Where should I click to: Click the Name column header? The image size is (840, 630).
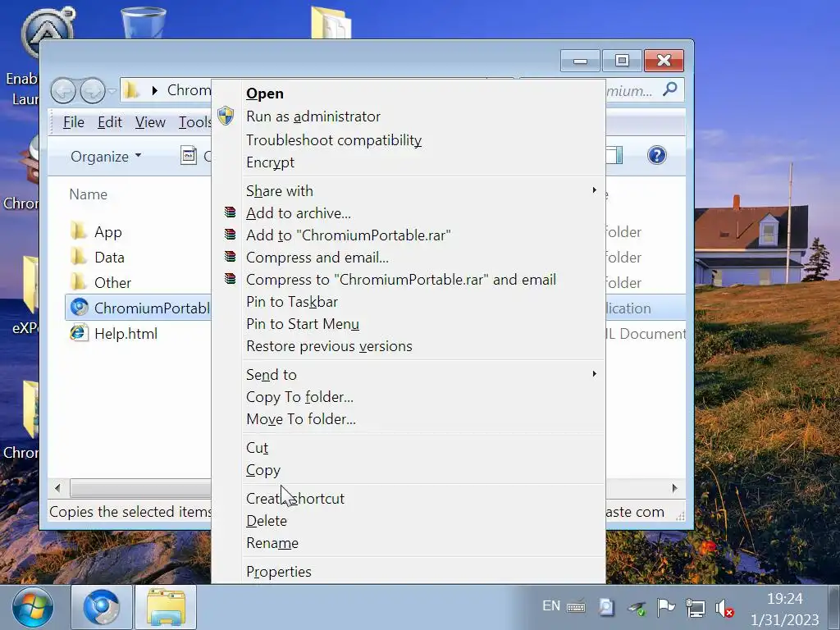coord(89,194)
